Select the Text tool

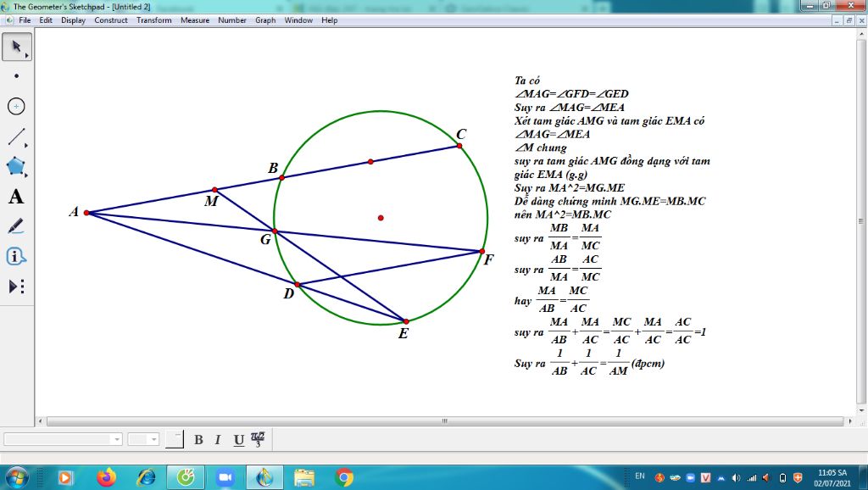[17, 197]
